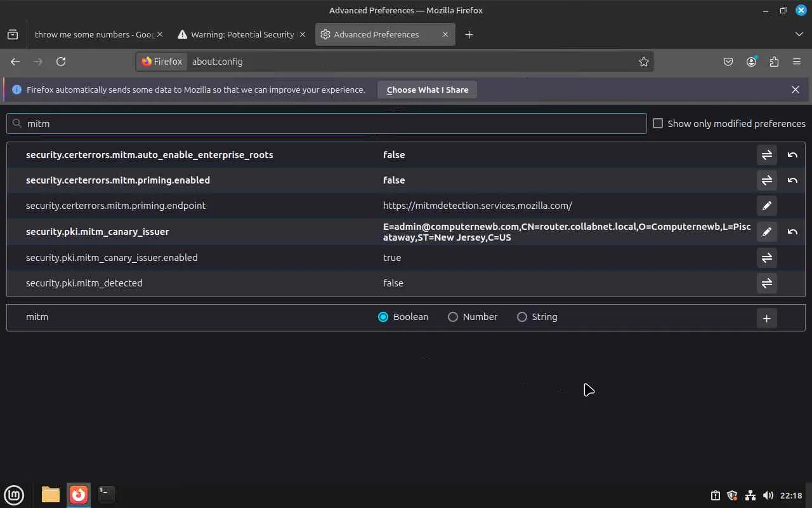Image resolution: width=812 pixels, height=508 pixels.
Task: Toggle security.pki.mitm_canary_issuer.enabled value
Action: coord(766,258)
